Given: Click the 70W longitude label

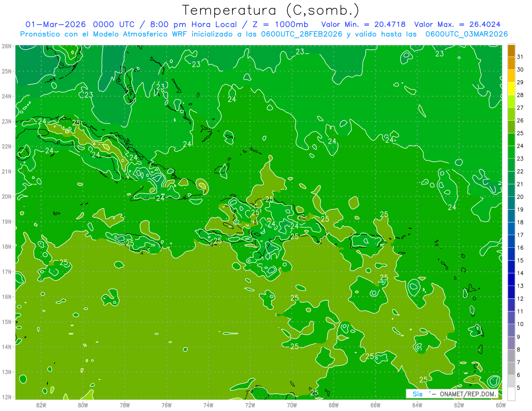Looking at the screenshot, I should click(x=292, y=405).
